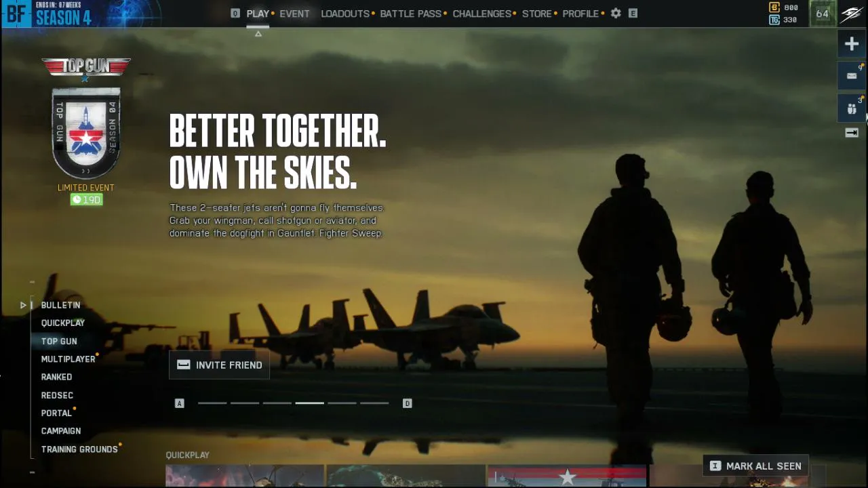868x488 pixels.
Task: Click the Top Gun logo above the badge
Action: point(86,67)
